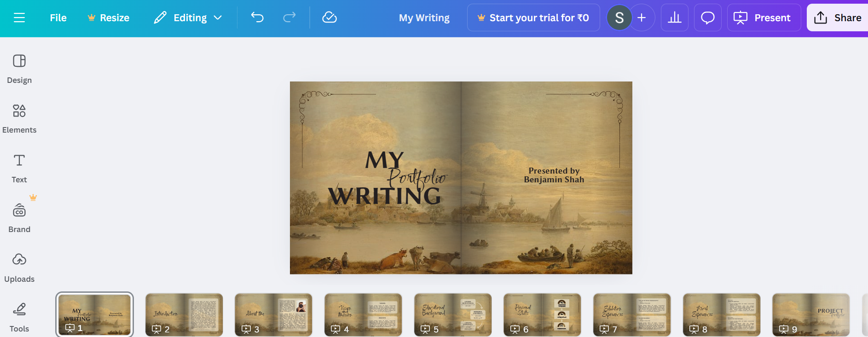Image resolution: width=868 pixels, height=337 pixels.
Task: Open the Resize option
Action: [109, 18]
